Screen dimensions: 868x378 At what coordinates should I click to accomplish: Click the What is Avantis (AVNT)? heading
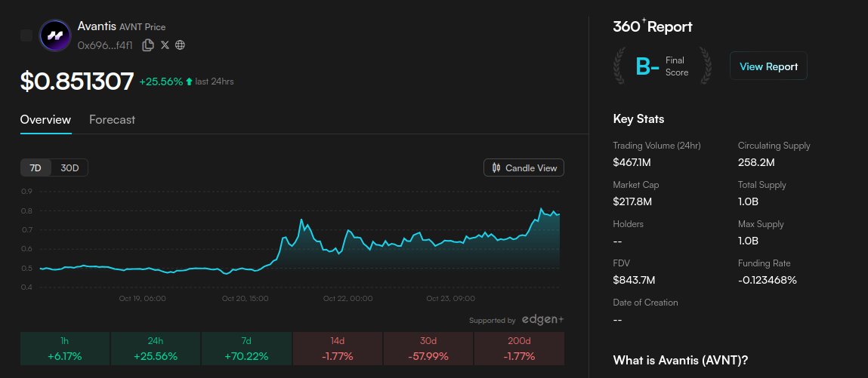click(681, 361)
